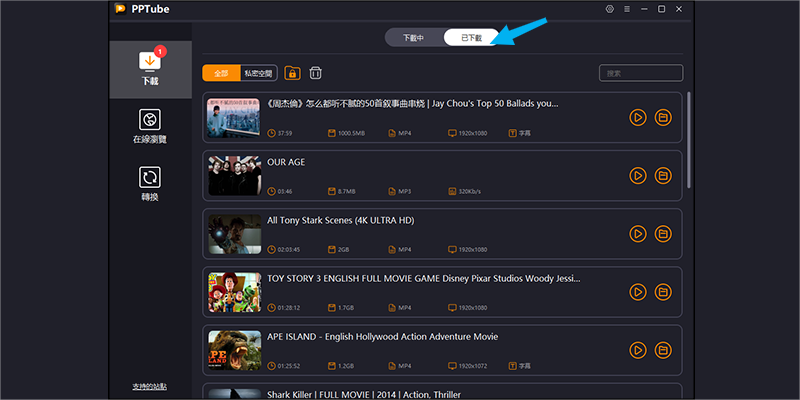Click the 320Kb/s bitrate on OUR AGE

point(469,191)
